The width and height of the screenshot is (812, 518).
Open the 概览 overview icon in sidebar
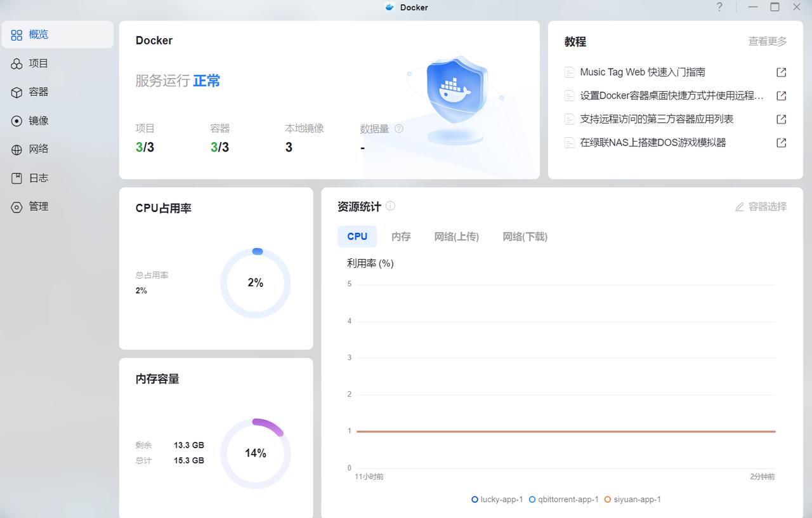tap(16, 35)
